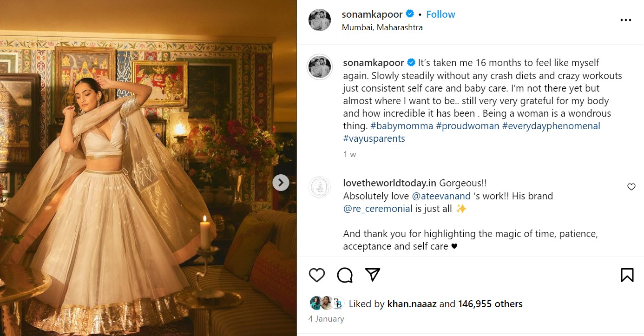The height and width of the screenshot is (336, 644).
Task: Open lovetheworldtoday.in commenter avatar
Action: [320, 188]
